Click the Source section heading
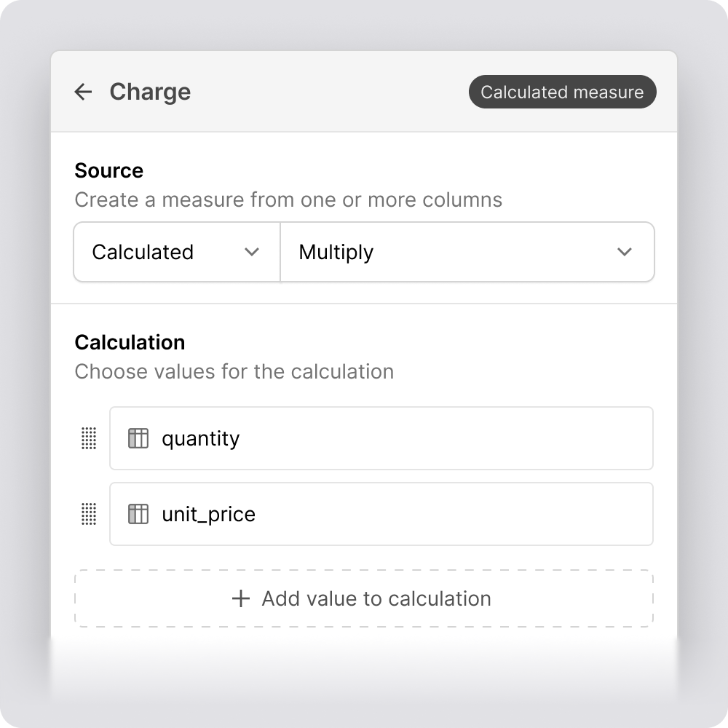Screen dimensions: 728x728 109,170
